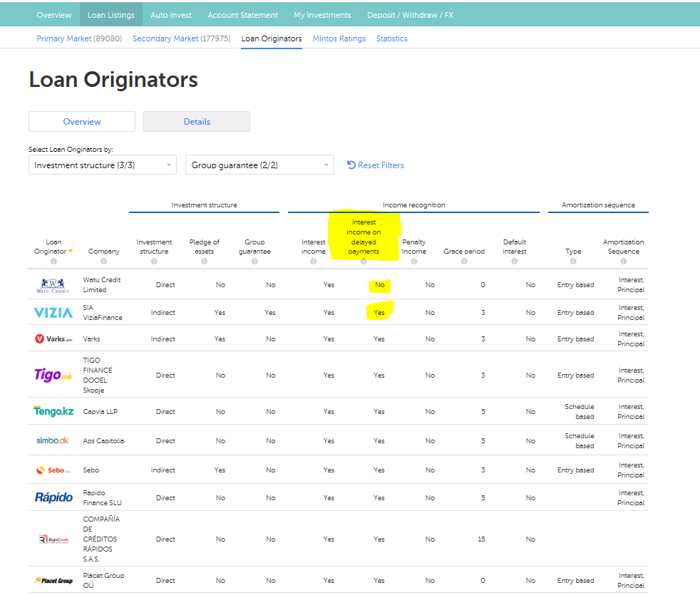Viewport: 700px width, 595px height.
Task: Click the Rápido originator logo
Action: [x=53, y=497]
